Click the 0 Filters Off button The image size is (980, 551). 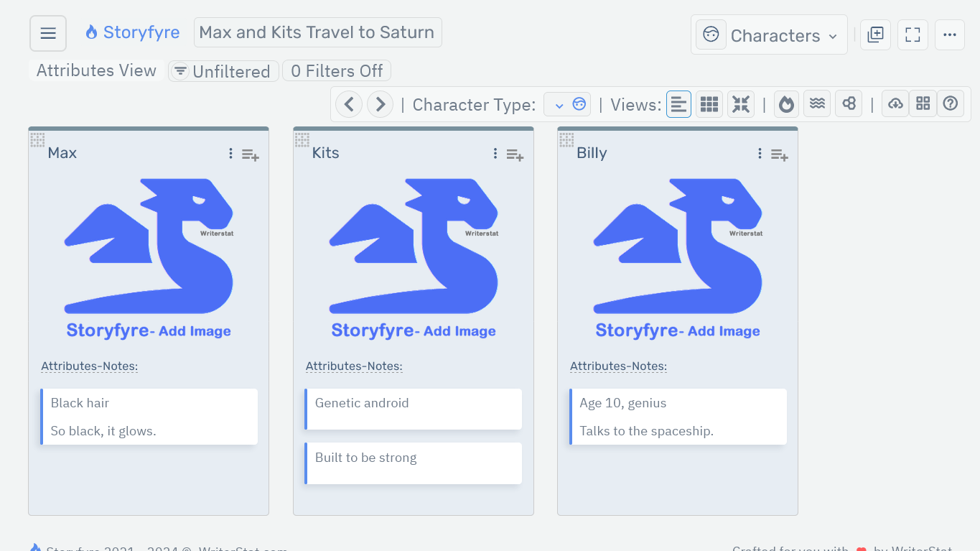coord(337,71)
